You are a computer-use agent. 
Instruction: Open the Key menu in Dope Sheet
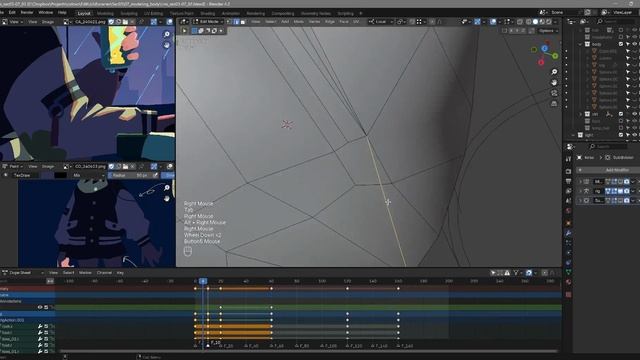[x=120, y=273]
